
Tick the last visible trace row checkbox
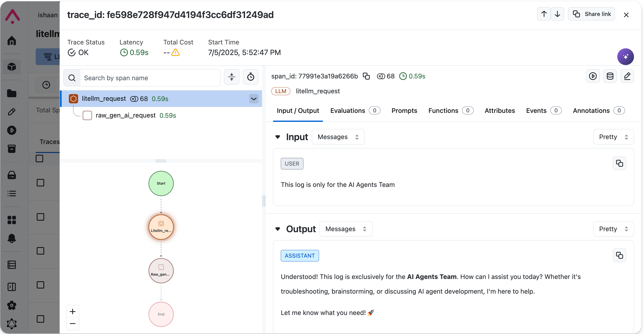(40, 319)
